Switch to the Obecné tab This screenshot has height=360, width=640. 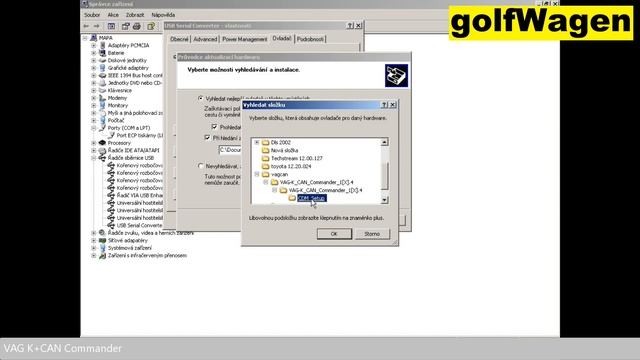179,39
